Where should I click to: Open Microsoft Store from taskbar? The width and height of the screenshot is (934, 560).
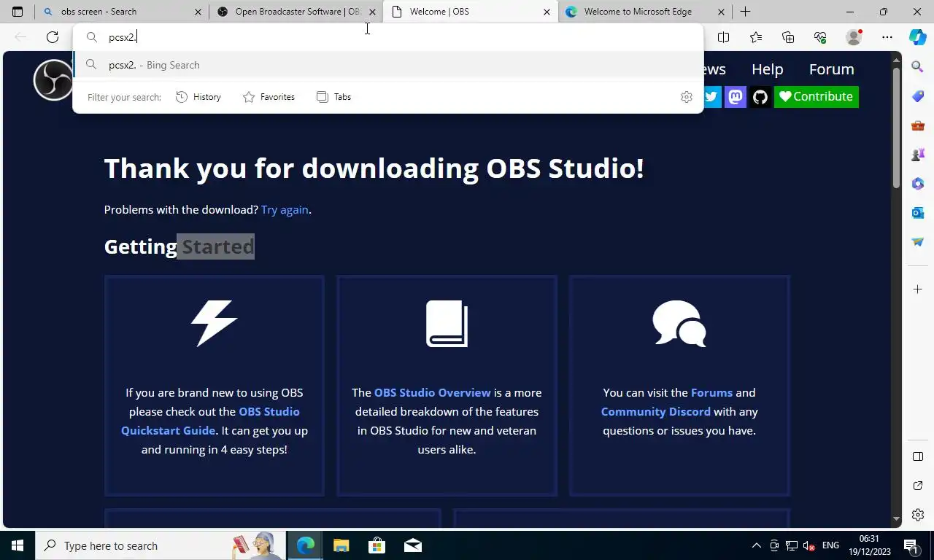pos(377,545)
